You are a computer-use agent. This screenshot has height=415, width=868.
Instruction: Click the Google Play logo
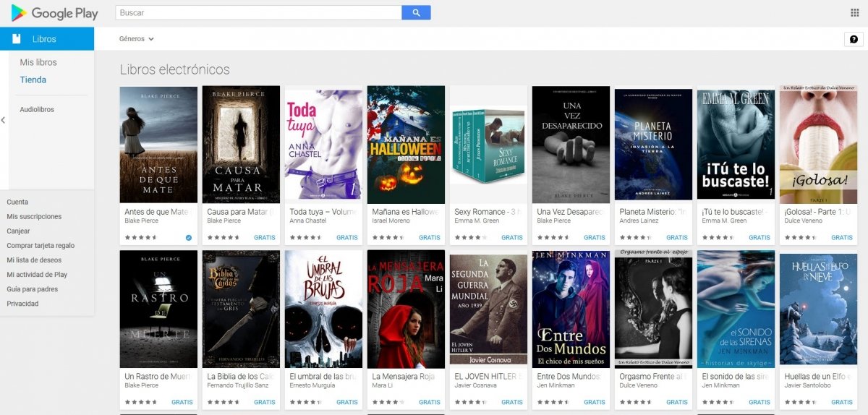click(x=55, y=13)
